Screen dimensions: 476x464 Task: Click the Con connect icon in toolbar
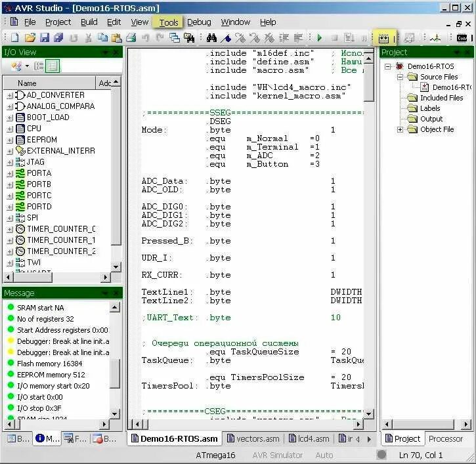(462, 37)
